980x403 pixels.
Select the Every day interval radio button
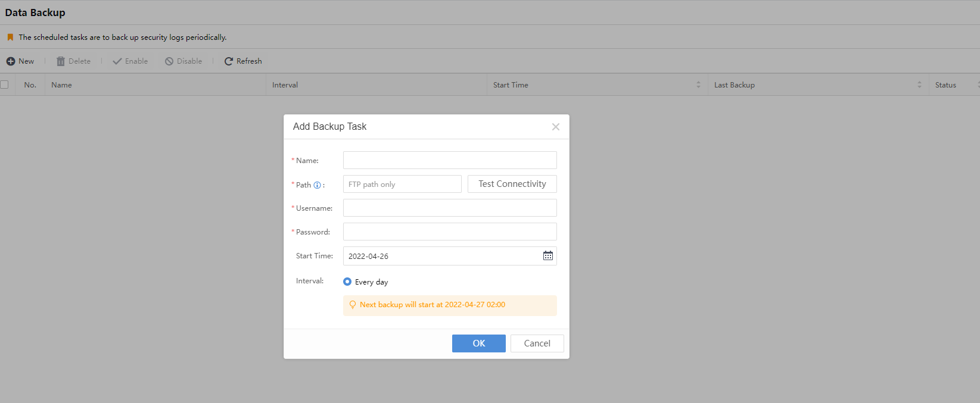click(x=347, y=282)
